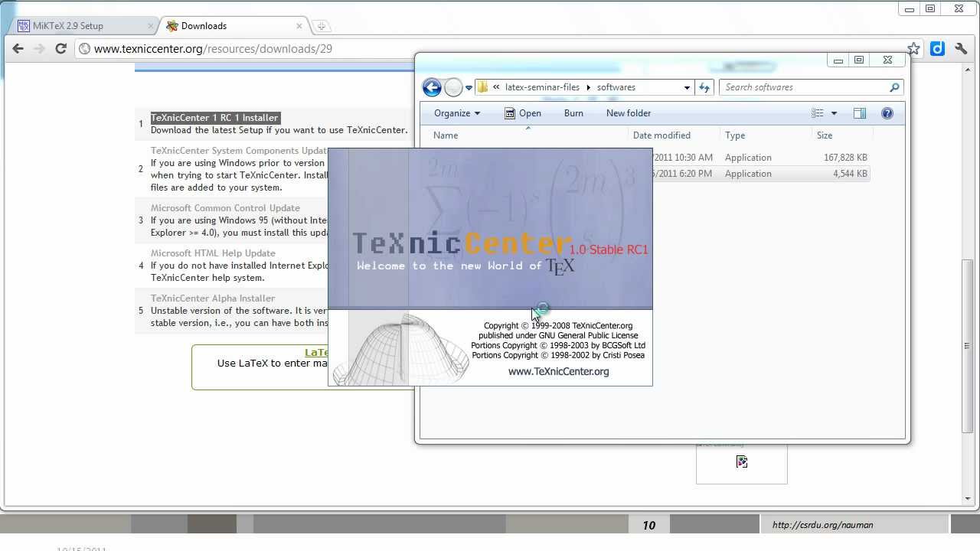Click Burn in Explorer toolbar

pyautogui.click(x=573, y=113)
